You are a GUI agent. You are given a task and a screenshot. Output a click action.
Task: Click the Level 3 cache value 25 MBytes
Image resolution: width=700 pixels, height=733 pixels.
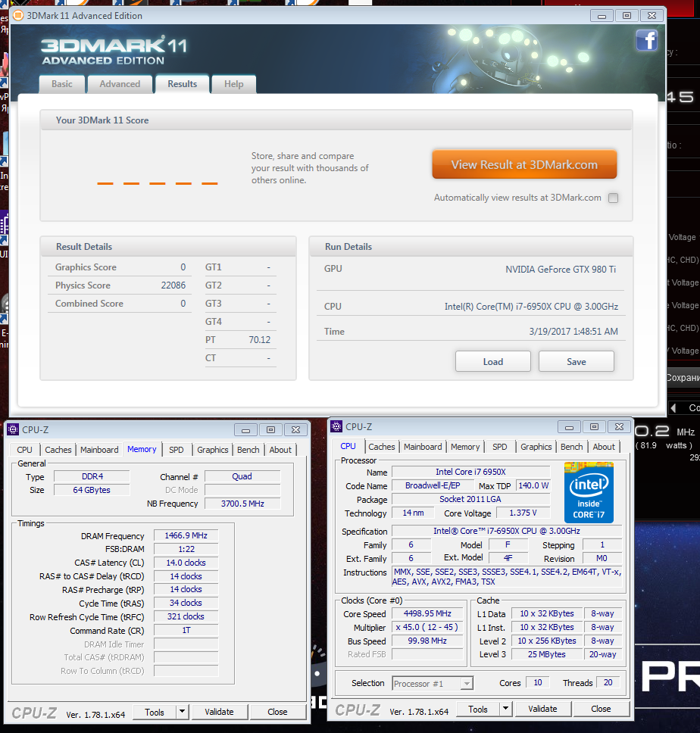coord(547,654)
